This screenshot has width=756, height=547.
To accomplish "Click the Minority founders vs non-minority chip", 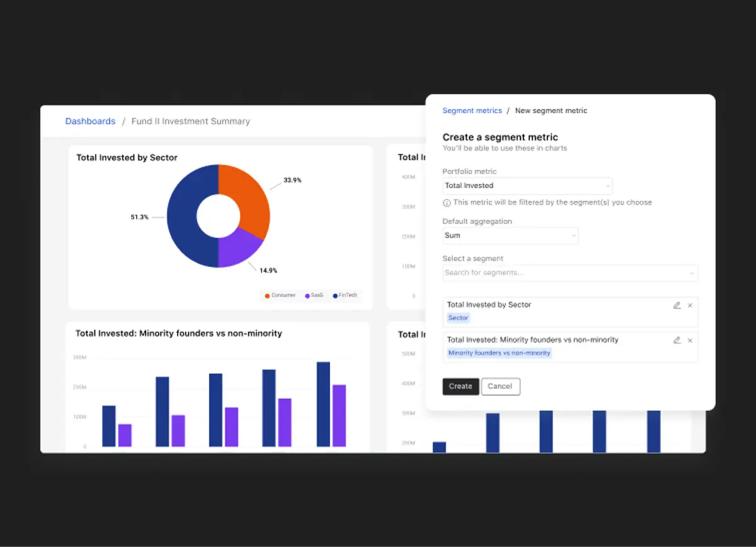I will [x=498, y=353].
